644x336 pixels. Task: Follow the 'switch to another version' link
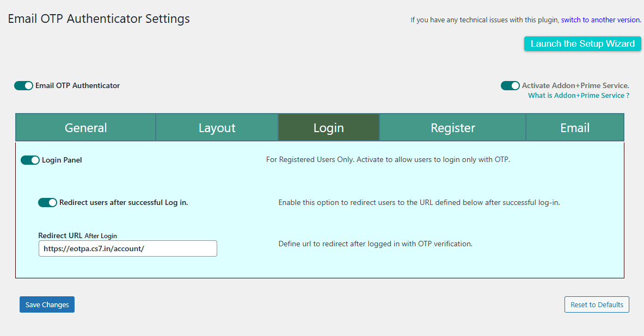(600, 20)
